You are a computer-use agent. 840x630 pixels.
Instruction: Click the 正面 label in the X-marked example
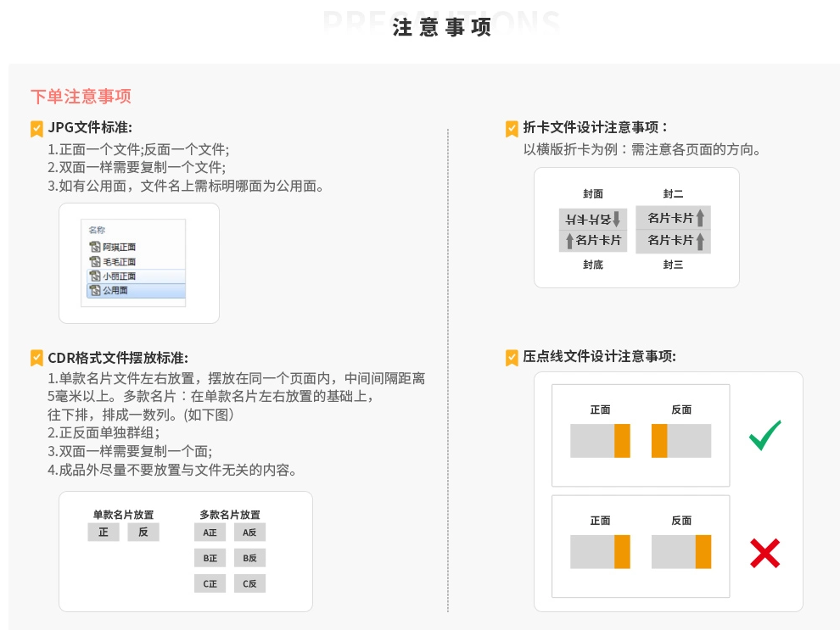click(x=600, y=521)
